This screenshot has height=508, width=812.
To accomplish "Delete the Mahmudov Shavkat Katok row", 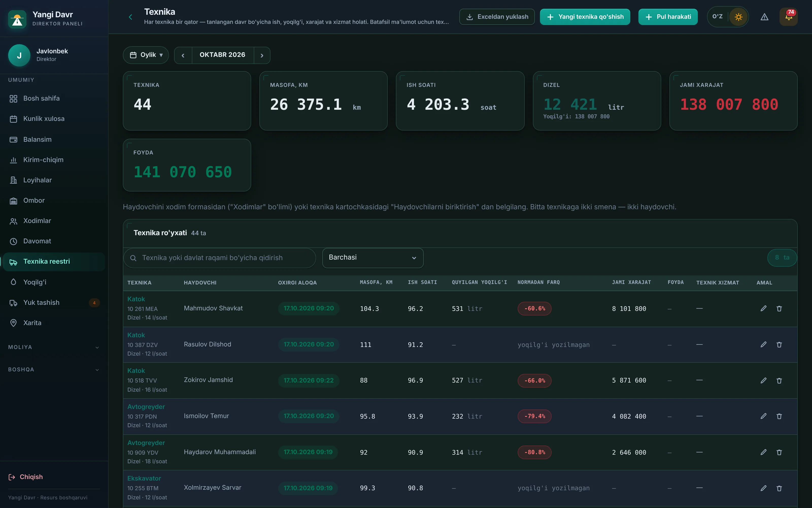I will pos(779,308).
